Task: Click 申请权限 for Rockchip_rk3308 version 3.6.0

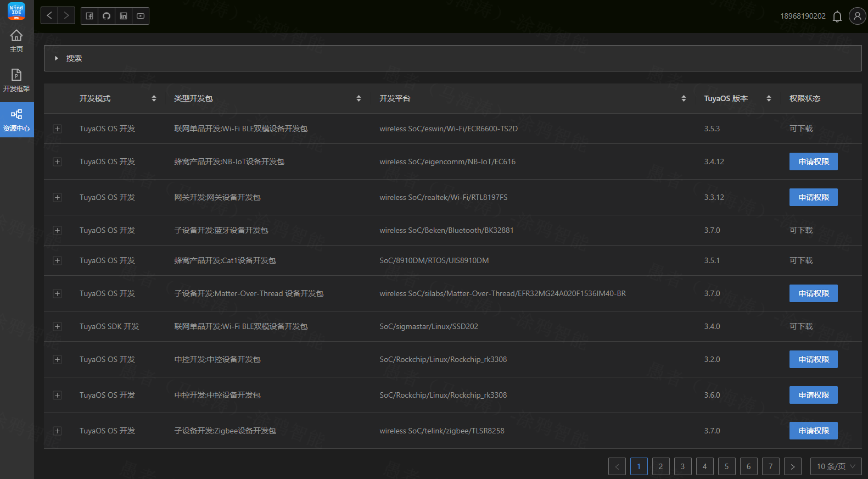Action: click(813, 395)
